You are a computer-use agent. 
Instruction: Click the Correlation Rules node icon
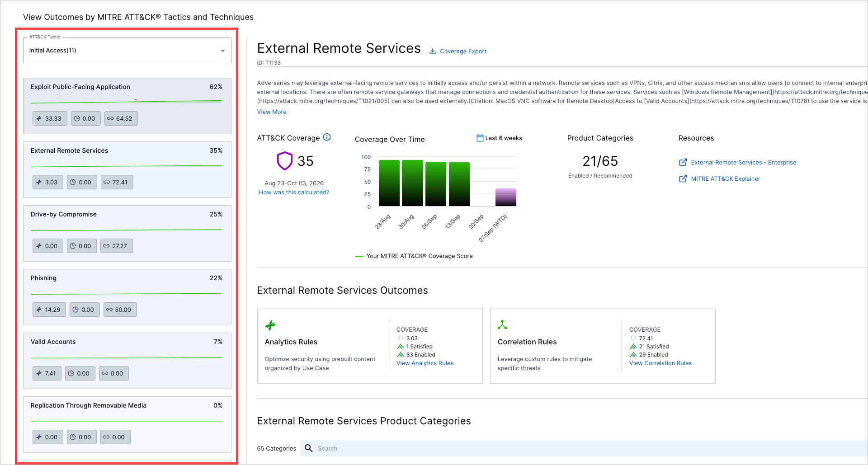point(502,324)
